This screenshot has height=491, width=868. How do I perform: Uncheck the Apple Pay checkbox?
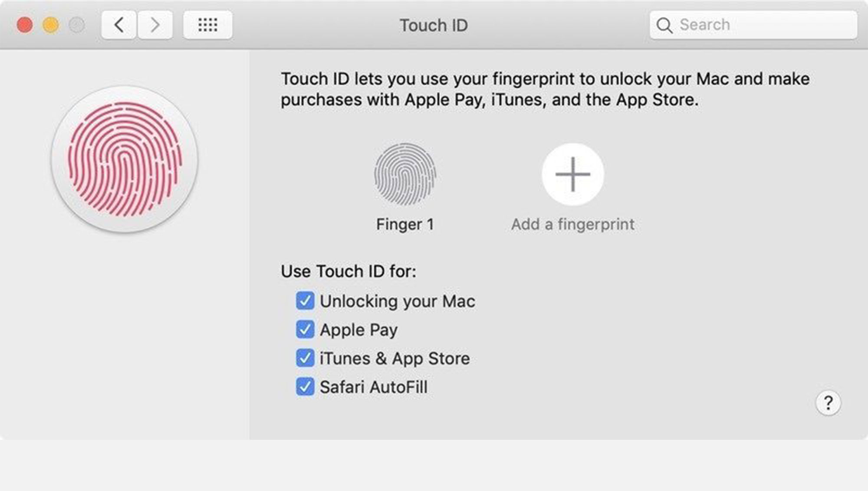[305, 330]
